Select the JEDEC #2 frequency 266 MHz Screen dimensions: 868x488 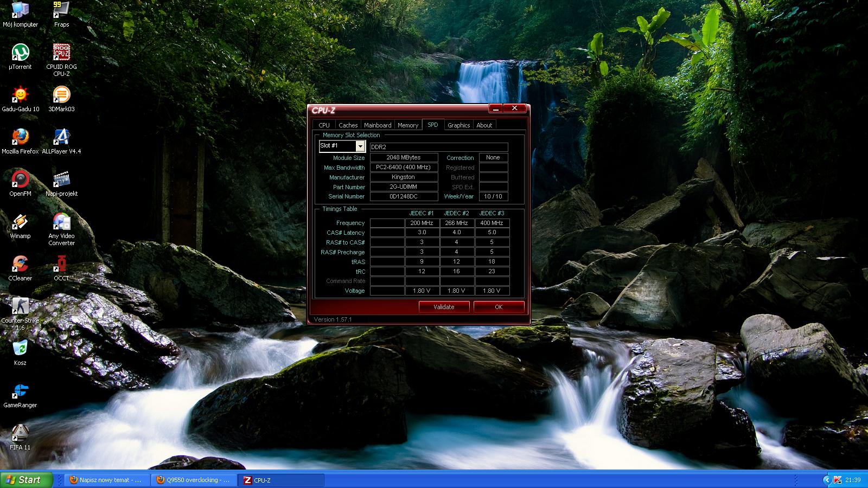click(456, 223)
